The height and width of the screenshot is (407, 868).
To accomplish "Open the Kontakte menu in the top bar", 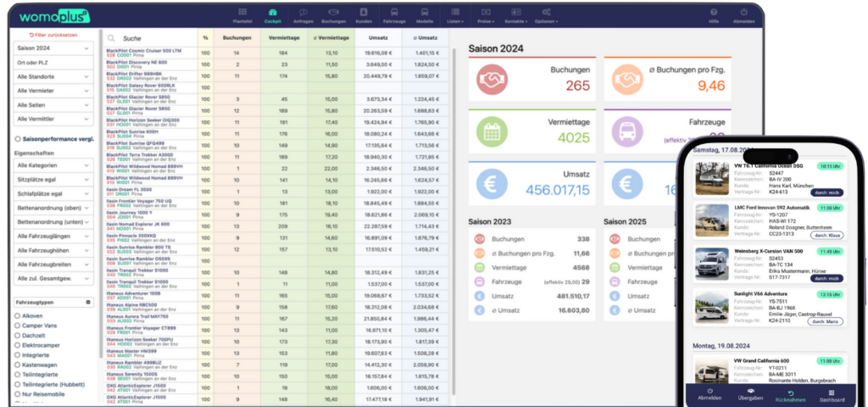I will 516,15.
